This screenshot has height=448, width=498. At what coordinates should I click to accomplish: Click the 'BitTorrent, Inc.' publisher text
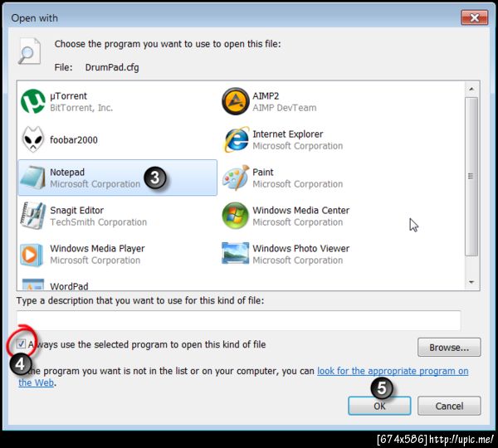[81, 108]
